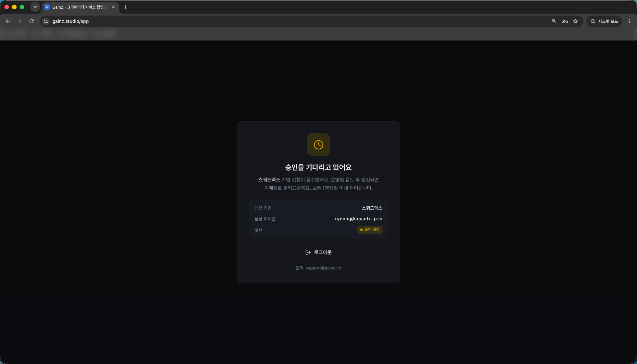Open the Chrome three-dot menu
637x364 pixels.
point(629,21)
